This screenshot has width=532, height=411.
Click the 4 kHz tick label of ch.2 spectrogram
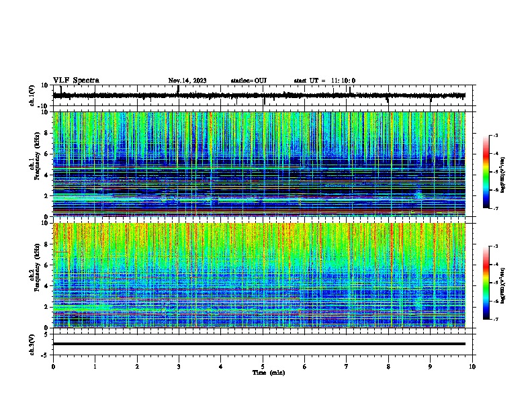point(46,286)
